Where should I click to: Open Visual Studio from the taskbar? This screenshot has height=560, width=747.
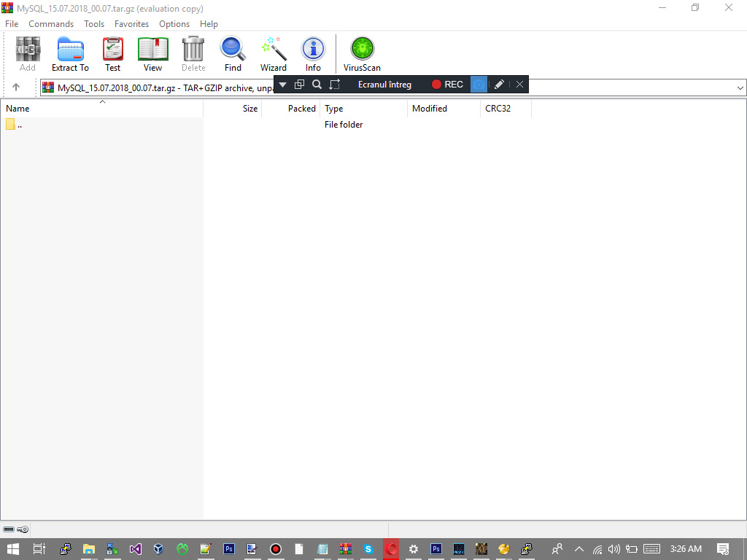coord(135,549)
